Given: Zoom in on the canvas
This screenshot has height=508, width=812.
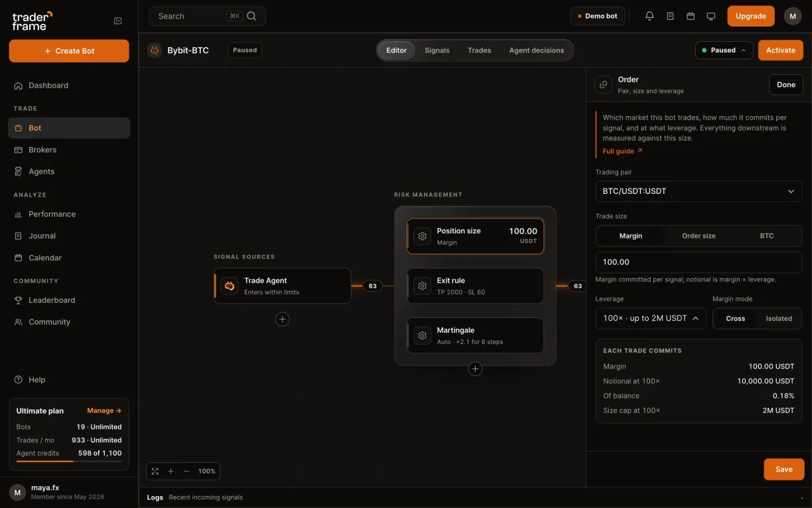Looking at the screenshot, I should tap(170, 471).
